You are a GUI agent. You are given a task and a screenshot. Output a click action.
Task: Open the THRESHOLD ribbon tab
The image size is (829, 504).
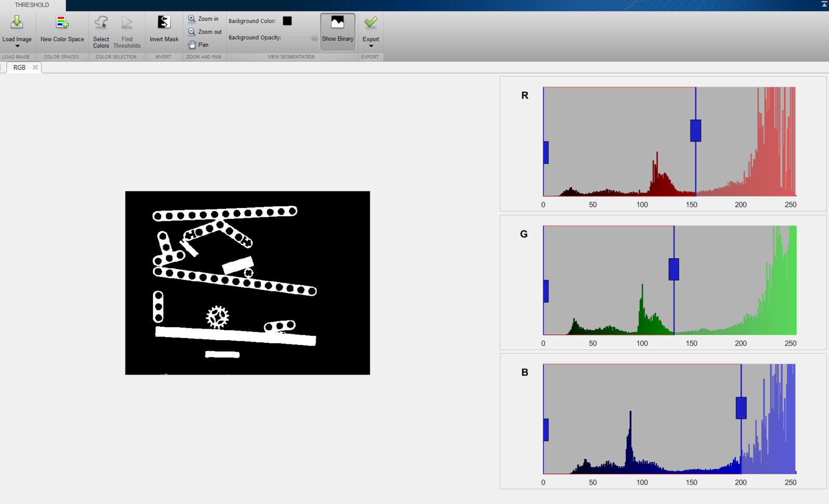click(32, 5)
